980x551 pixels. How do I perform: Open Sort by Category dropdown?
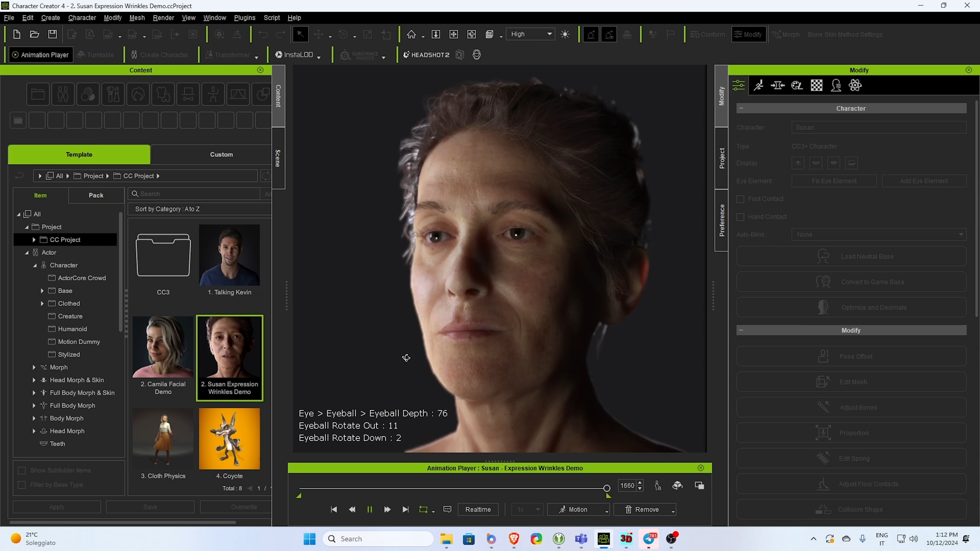coord(199,209)
